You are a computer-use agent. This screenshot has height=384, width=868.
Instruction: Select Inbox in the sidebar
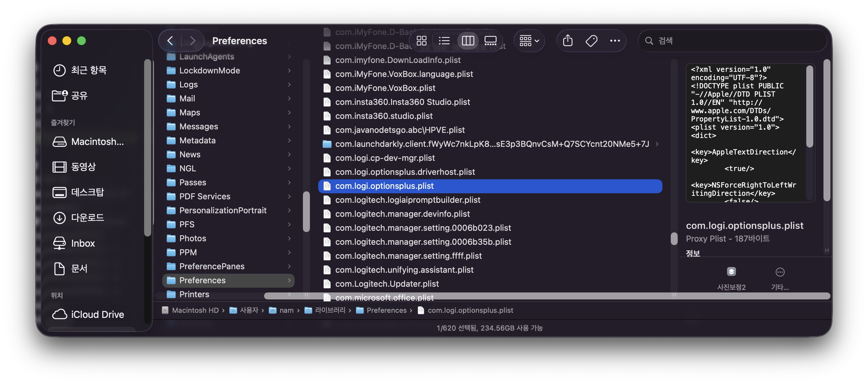click(83, 243)
